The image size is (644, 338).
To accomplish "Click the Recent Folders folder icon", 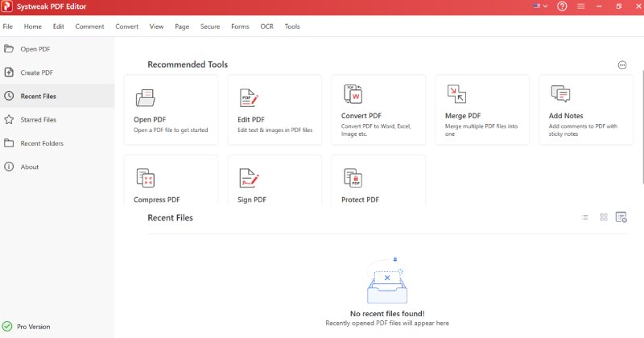I will 9,143.
